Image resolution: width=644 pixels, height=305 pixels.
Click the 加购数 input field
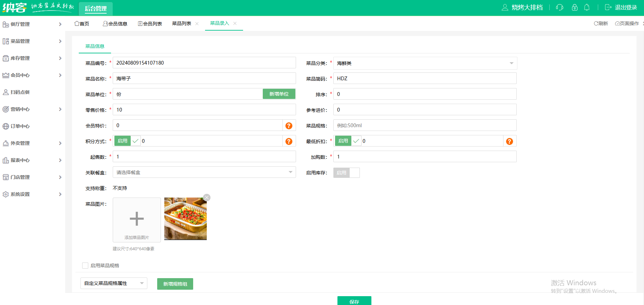point(425,156)
